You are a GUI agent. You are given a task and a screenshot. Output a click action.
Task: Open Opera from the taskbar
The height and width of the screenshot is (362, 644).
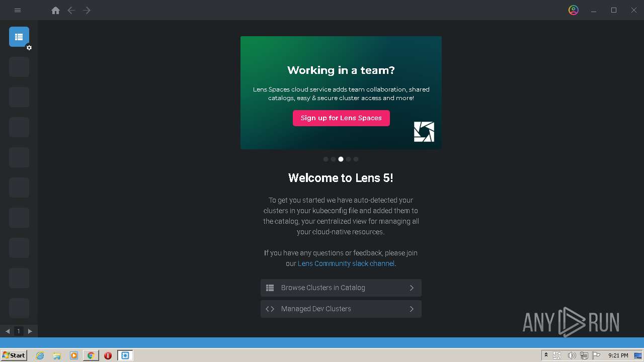pyautogui.click(x=108, y=355)
